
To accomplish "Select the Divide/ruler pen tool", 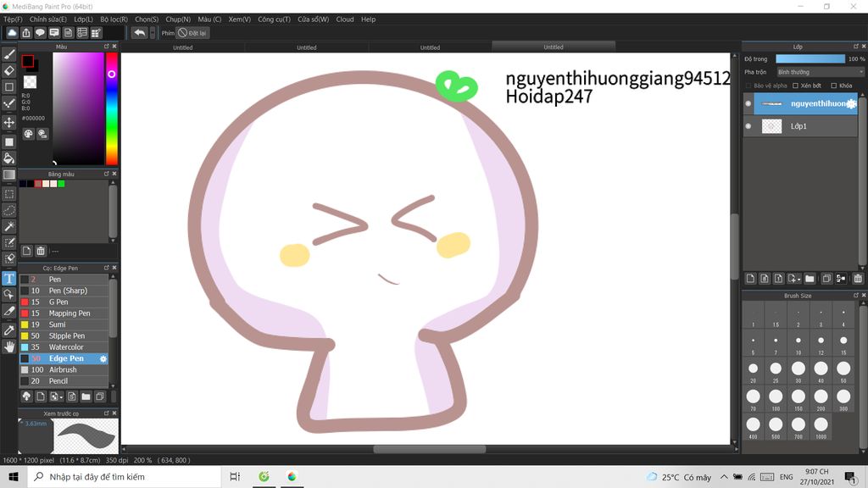I will [x=8, y=311].
